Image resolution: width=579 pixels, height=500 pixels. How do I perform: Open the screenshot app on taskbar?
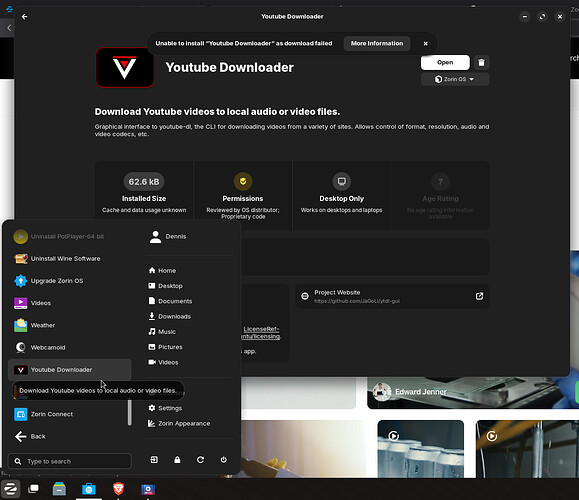(148, 489)
